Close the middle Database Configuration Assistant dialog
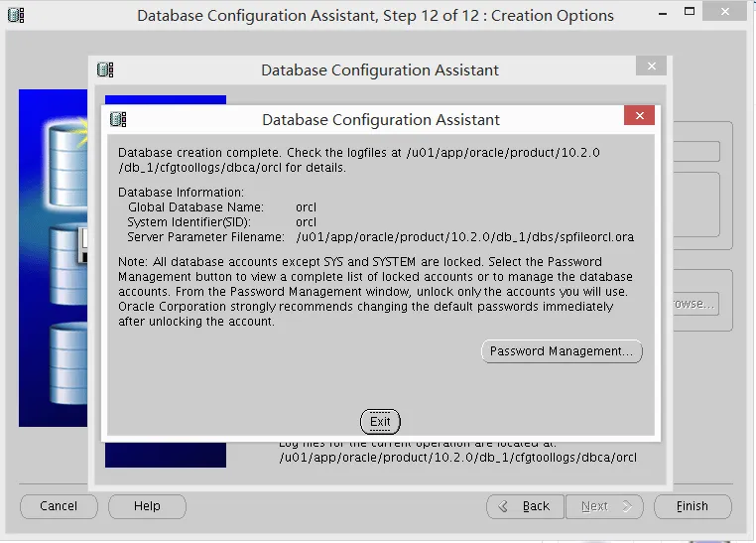The height and width of the screenshot is (543, 756). tap(652, 67)
